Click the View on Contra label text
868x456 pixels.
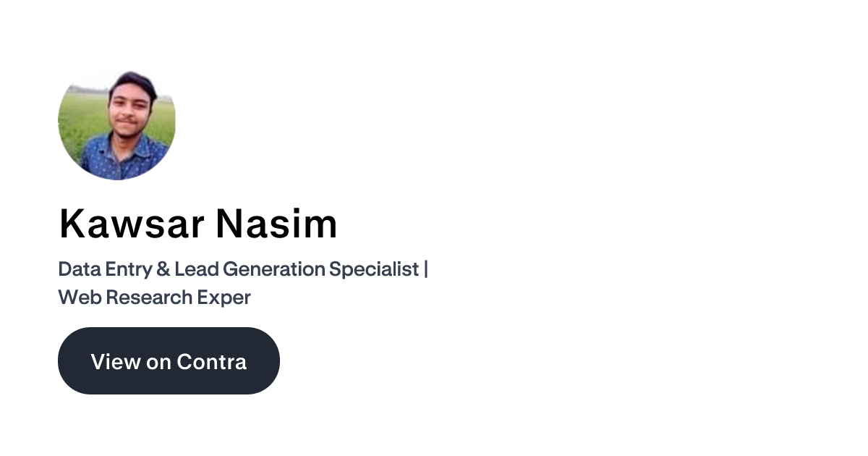pos(169,360)
